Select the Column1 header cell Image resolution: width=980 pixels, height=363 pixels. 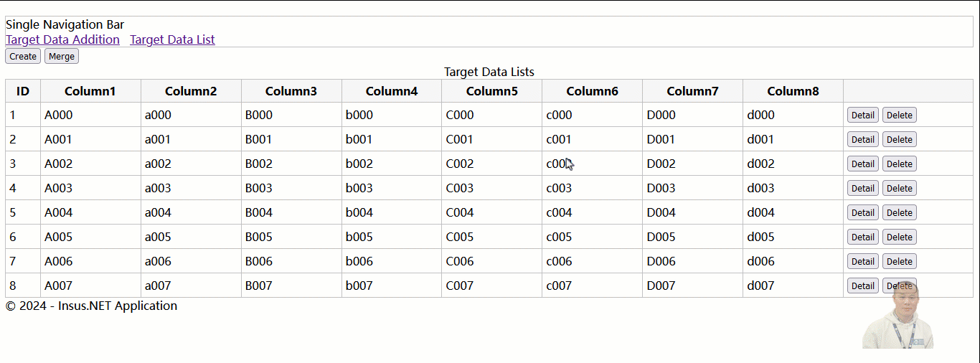tap(90, 91)
